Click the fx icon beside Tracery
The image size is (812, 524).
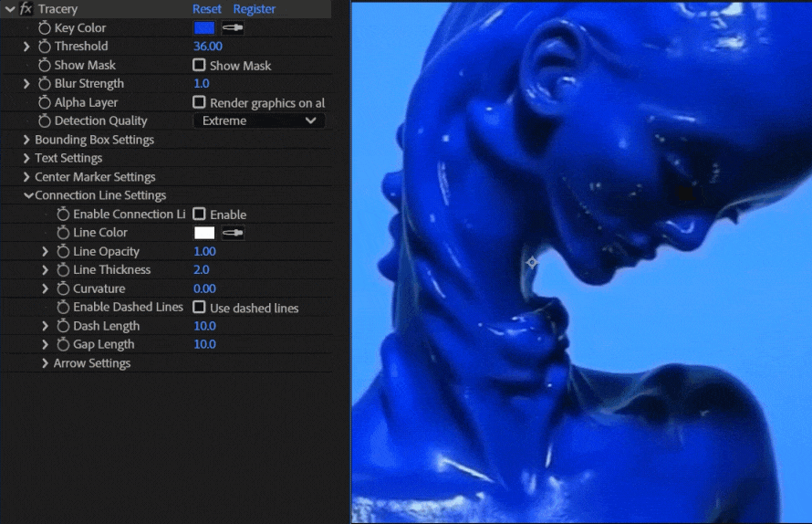26,9
